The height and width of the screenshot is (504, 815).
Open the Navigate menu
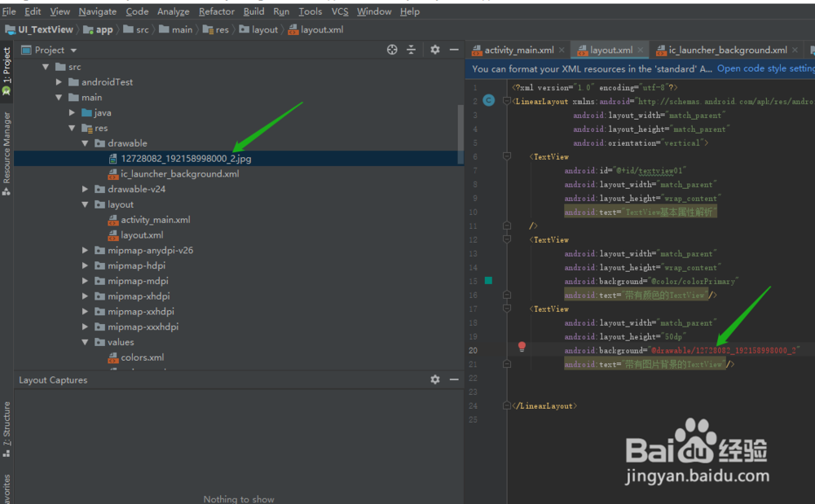click(x=98, y=11)
